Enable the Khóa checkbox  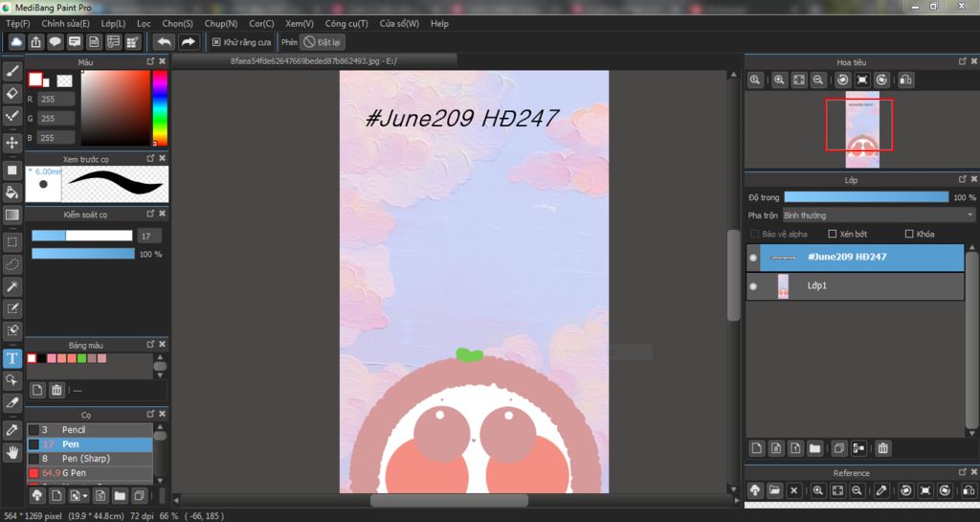tap(909, 234)
